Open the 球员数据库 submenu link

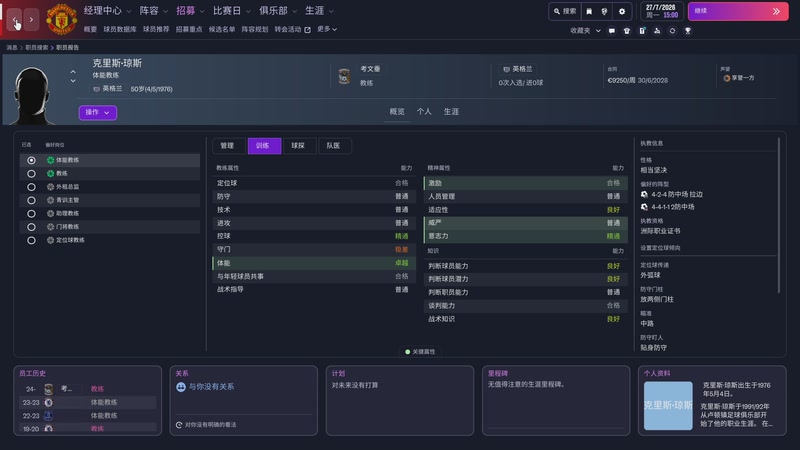[x=120, y=30]
